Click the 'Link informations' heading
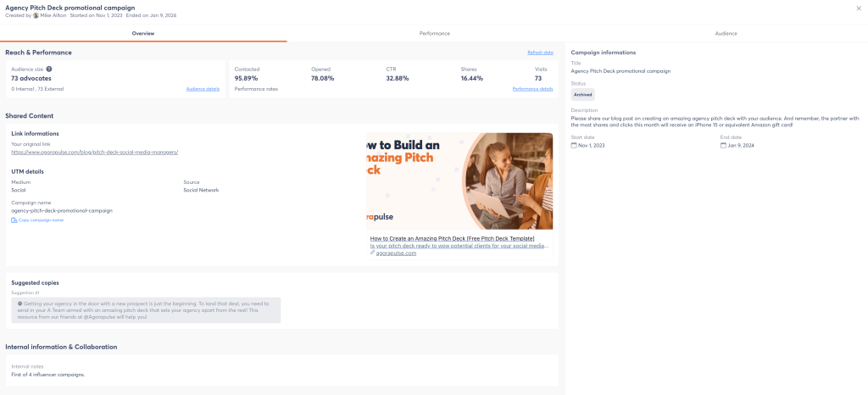Screen dimensions: 868x395 coord(35,133)
